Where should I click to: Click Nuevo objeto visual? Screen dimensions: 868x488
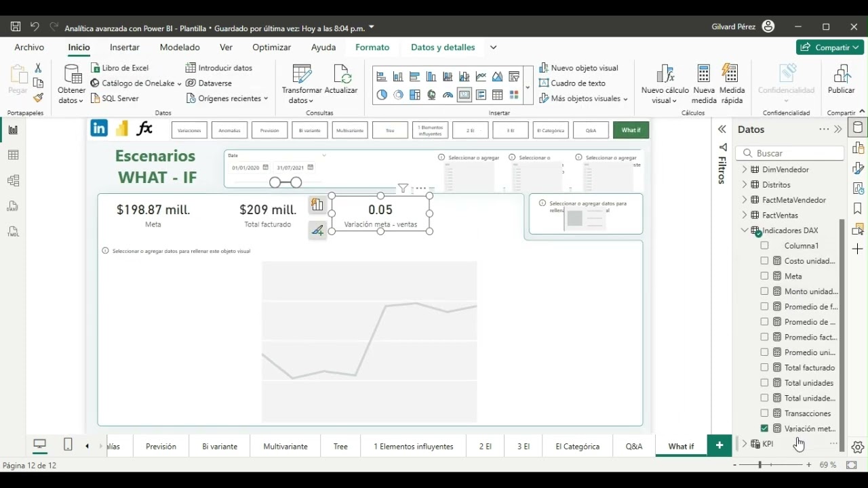(x=578, y=68)
